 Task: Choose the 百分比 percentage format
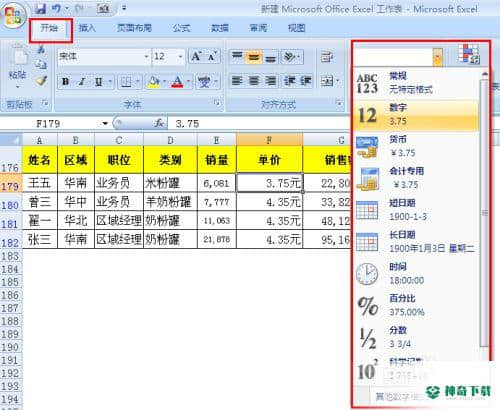click(417, 306)
